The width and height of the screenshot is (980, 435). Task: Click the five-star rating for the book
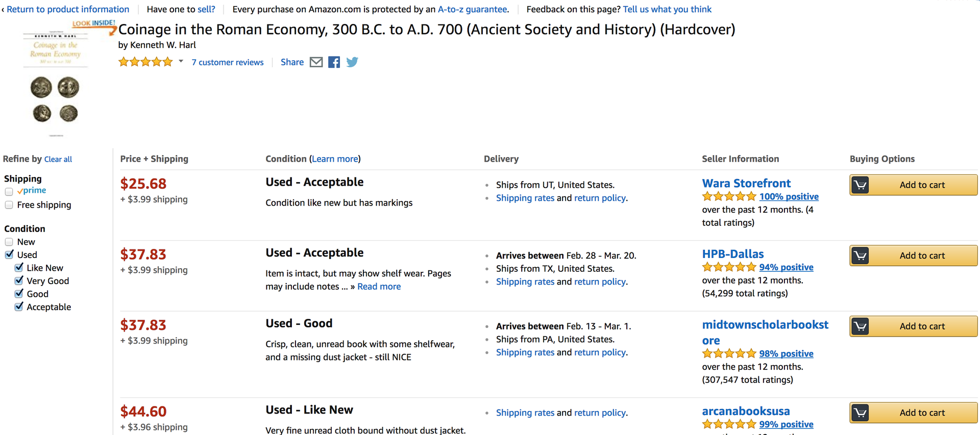pyautogui.click(x=145, y=62)
